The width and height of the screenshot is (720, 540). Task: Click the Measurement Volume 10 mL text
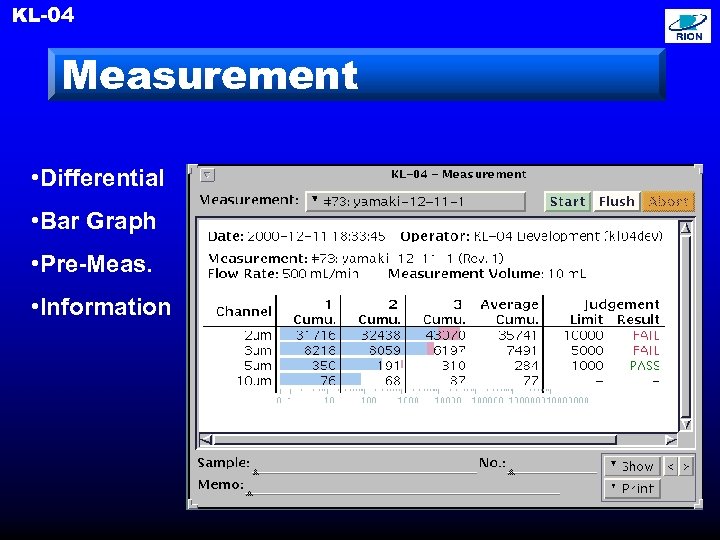tap(487, 274)
